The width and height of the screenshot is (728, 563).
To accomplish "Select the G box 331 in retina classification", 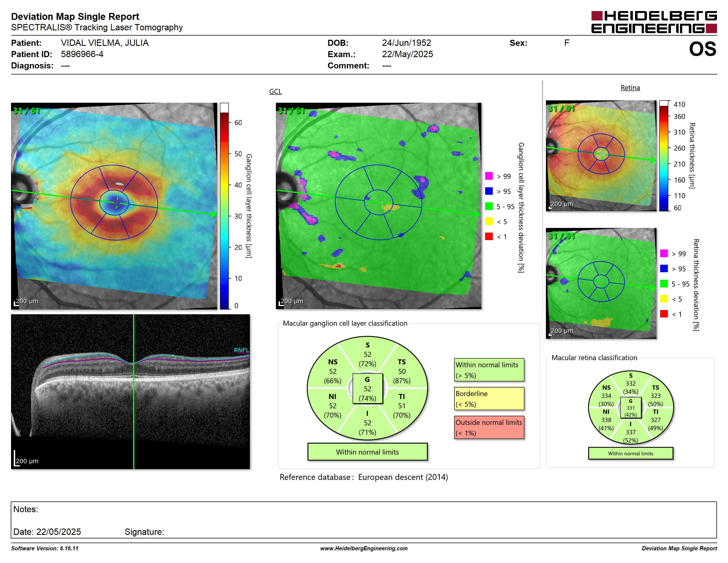I will tap(630, 408).
